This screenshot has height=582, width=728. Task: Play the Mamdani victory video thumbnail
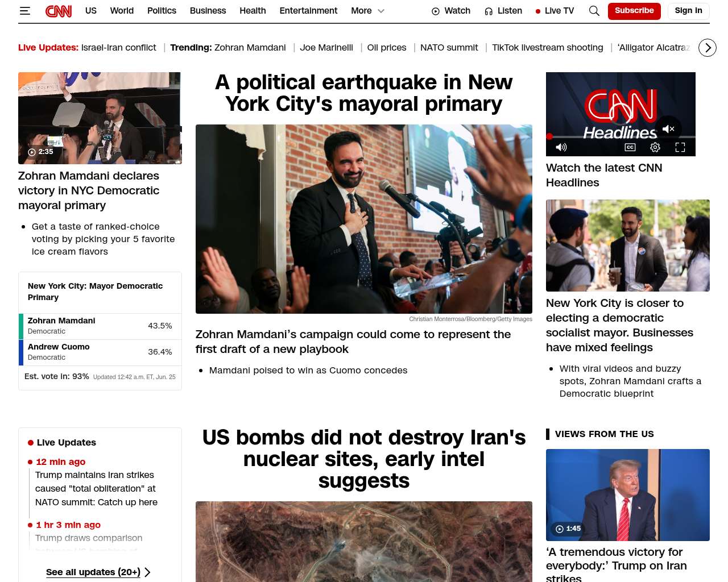tap(100, 118)
